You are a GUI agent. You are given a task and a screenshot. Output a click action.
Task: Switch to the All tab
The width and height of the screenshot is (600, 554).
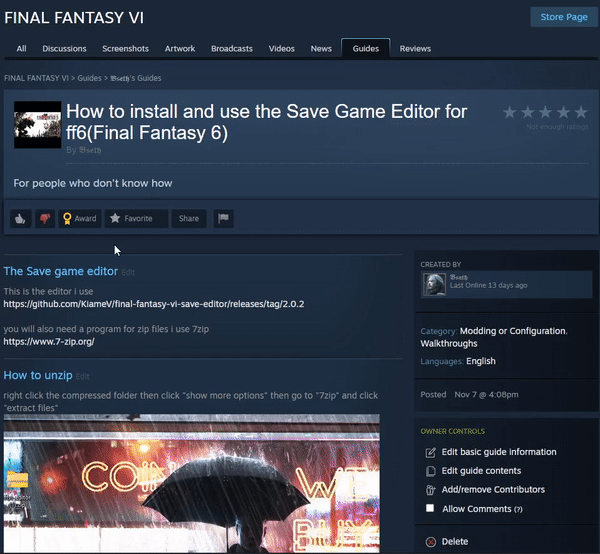pyautogui.click(x=21, y=49)
